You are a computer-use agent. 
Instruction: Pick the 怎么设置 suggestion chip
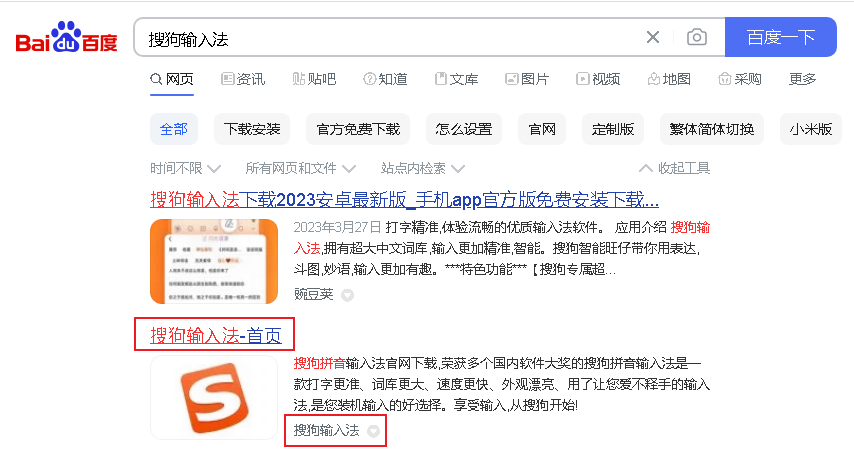463,129
